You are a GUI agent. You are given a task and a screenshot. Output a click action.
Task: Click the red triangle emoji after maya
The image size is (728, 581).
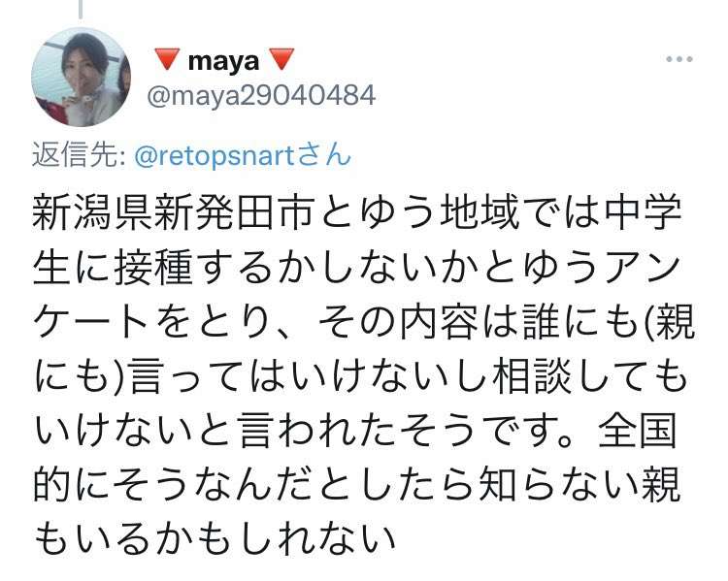[x=281, y=59]
